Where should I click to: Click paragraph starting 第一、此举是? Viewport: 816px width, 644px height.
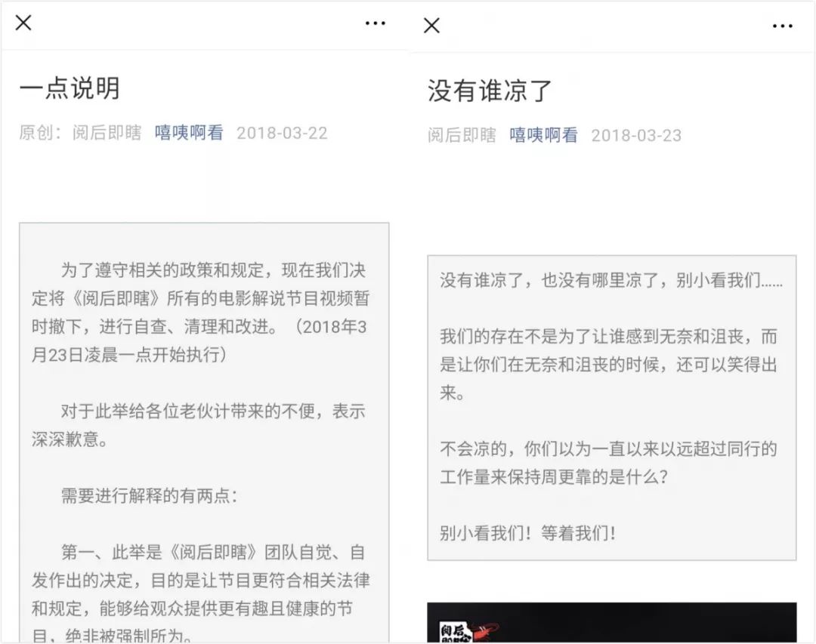(x=200, y=593)
